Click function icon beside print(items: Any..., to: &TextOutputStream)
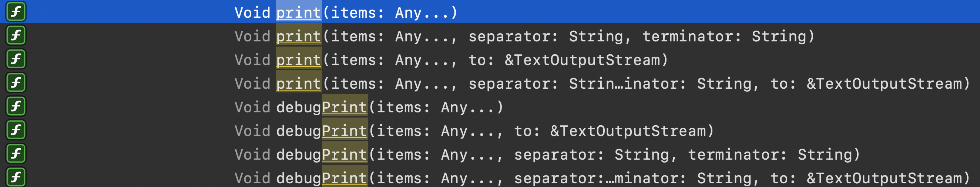Screen dimensions: 980x187 pos(16,59)
